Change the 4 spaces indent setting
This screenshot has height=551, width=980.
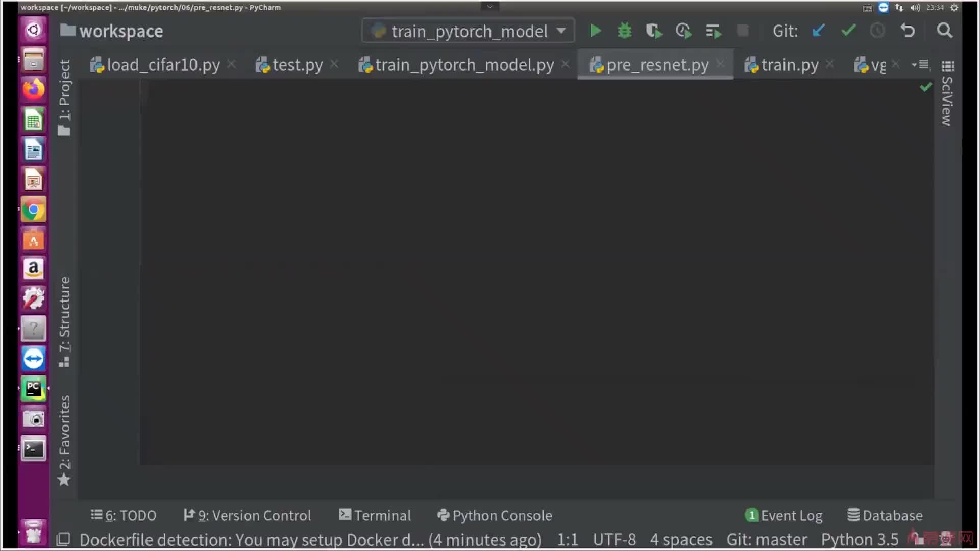tap(681, 540)
